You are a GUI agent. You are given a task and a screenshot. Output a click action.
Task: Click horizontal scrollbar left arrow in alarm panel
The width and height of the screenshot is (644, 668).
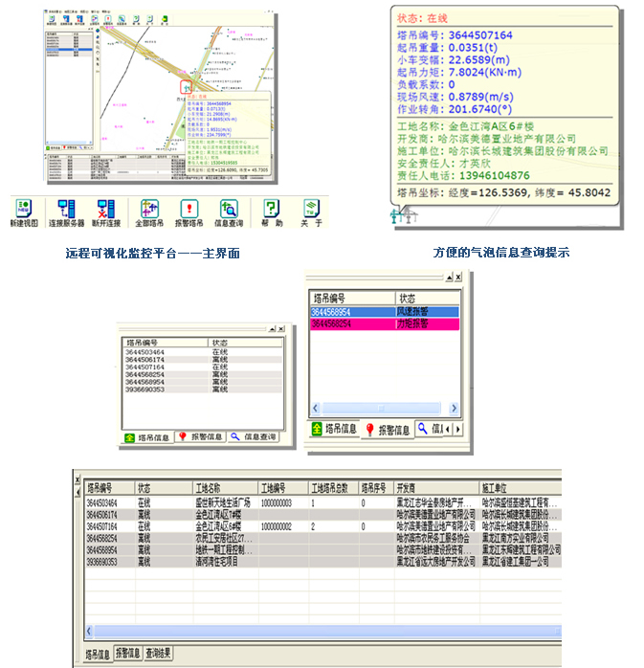[316, 408]
